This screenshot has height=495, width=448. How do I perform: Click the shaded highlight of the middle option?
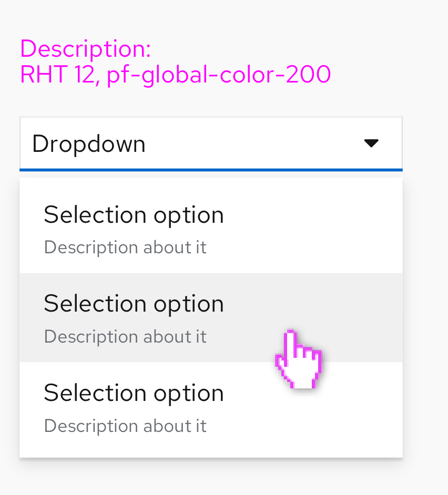pyautogui.click(x=342, y=286)
